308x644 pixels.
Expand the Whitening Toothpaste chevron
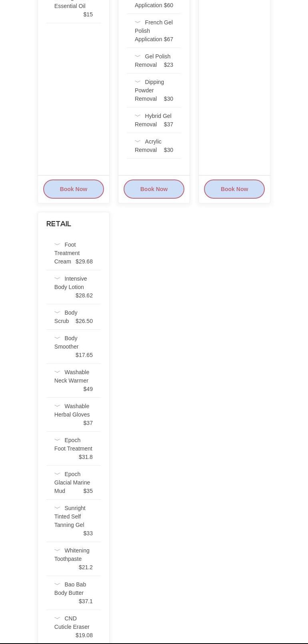(57, 550)
